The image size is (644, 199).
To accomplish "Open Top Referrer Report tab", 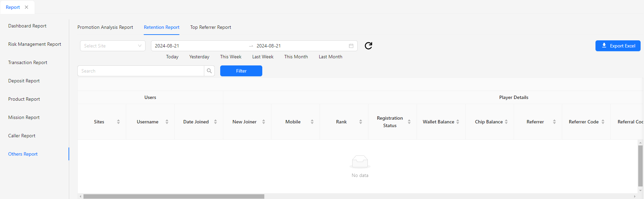I will 210,27.
